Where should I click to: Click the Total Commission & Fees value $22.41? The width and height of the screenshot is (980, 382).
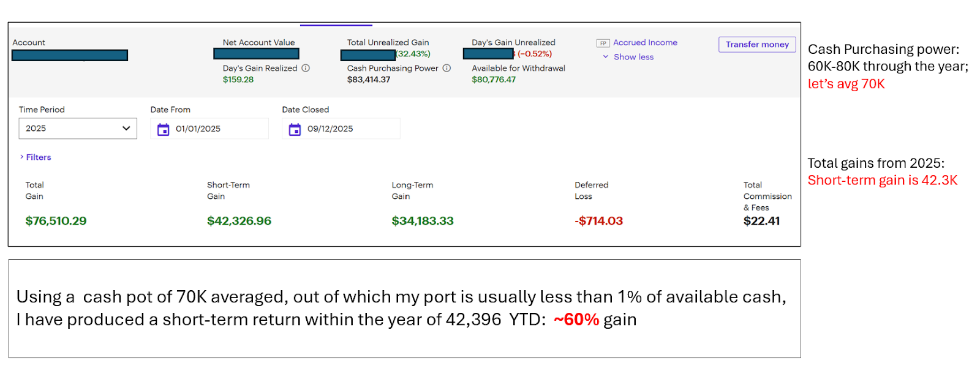761,221
